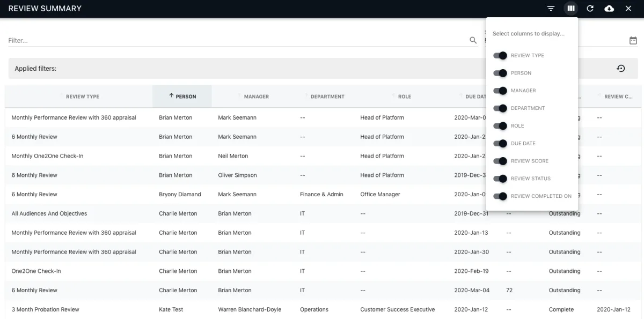Viewport: 644px width, 319px height.
Task: Toggle the DUE DATE column switch
Action: point(500,144)
